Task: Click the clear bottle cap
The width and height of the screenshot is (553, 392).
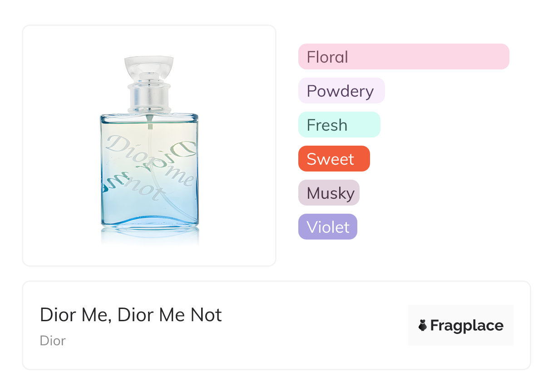Action: [149, 64]
